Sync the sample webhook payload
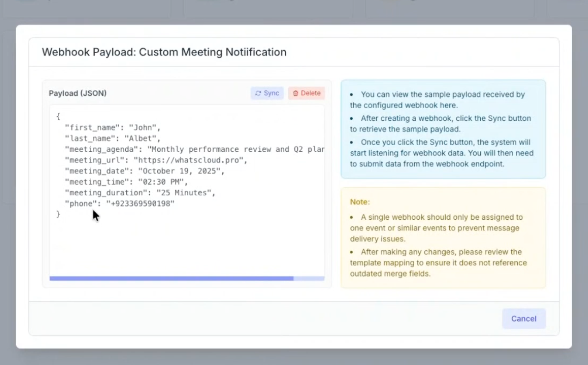Screen dimensions: 588x365 click(267, 93)
